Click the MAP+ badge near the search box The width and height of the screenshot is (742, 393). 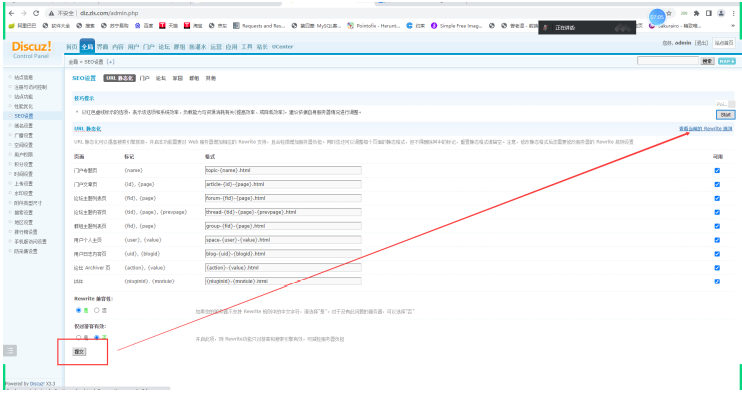pos(726,61)
